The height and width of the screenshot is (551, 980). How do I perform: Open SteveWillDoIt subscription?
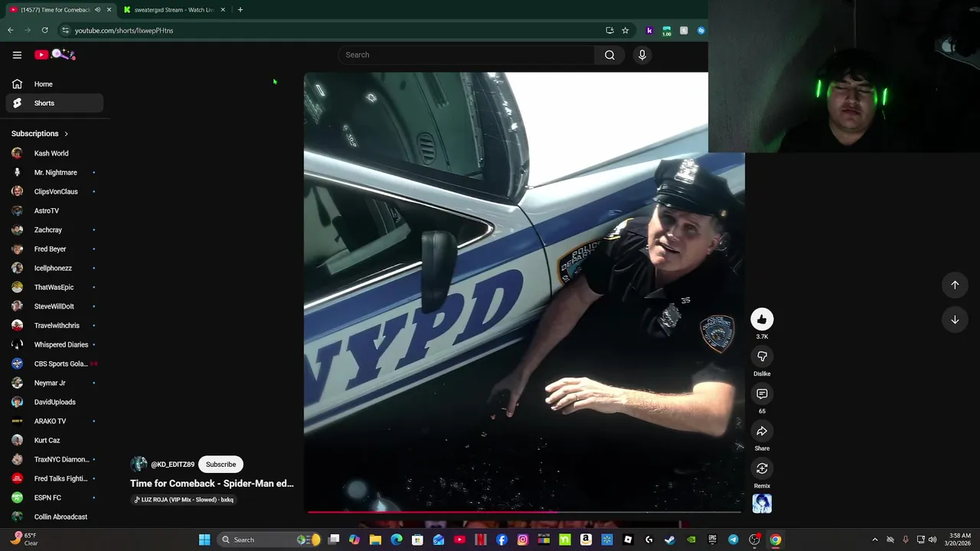[x=54, y=306]
